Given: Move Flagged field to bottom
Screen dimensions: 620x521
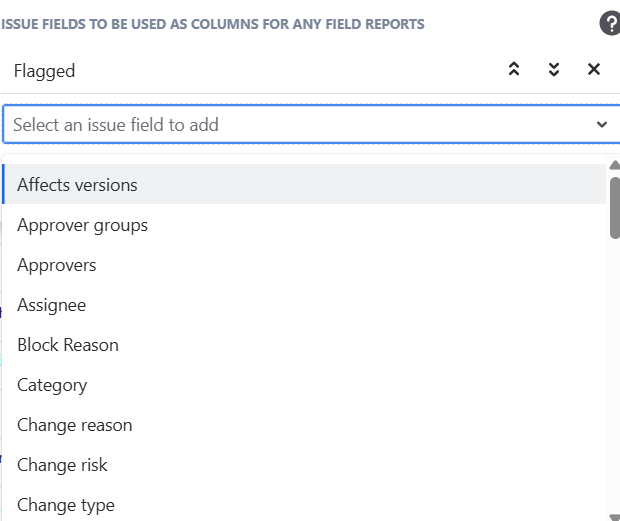Looking at the screenshot, I should [554, 69].
